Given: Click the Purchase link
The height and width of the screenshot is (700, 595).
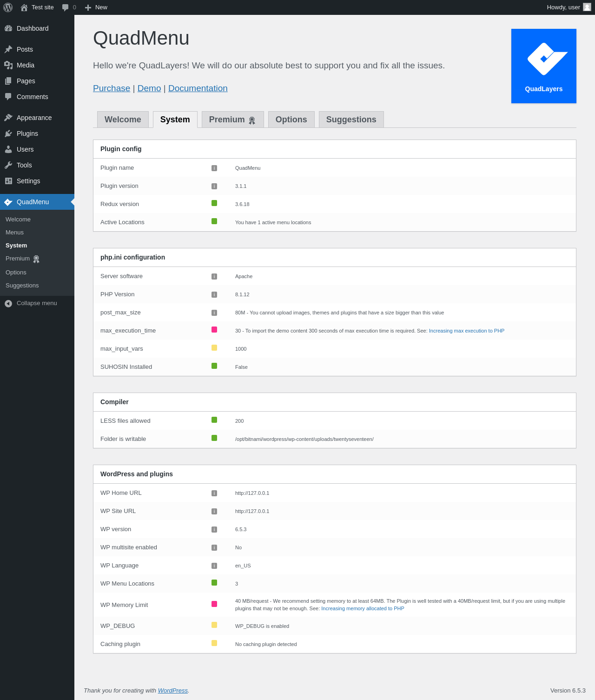Looking at the screenshot, I should tap(112, 88).
